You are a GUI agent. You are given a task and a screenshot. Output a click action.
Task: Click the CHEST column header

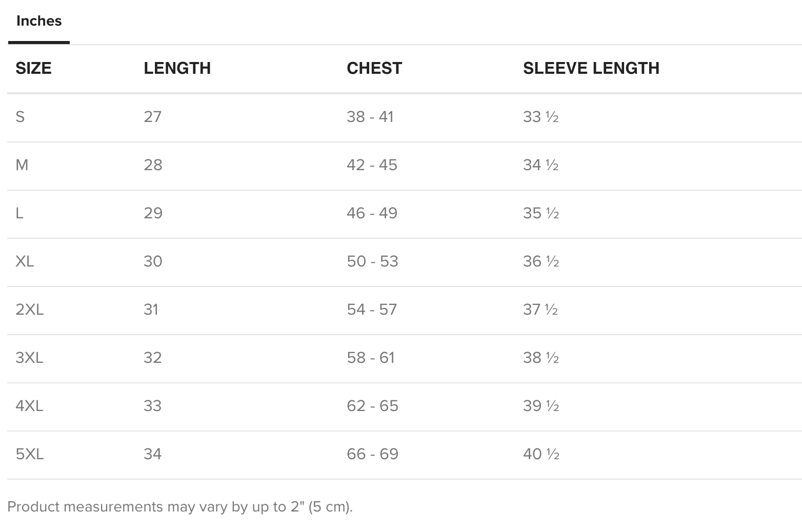[x=374, y=68]
